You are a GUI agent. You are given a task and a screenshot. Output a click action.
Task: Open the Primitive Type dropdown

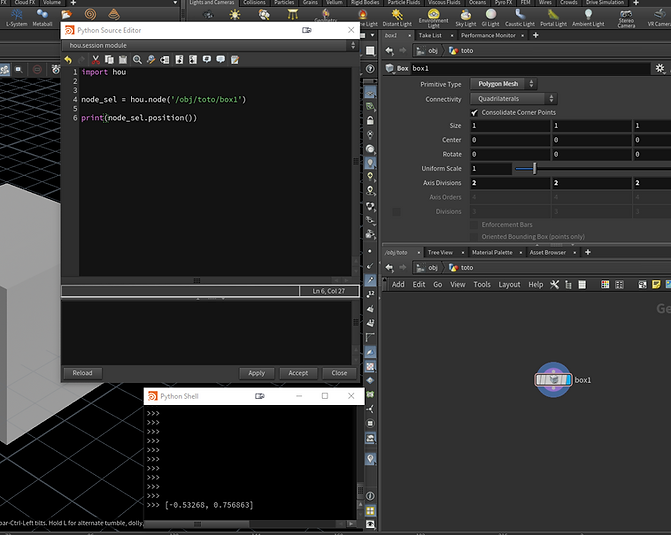click(504, 84)
